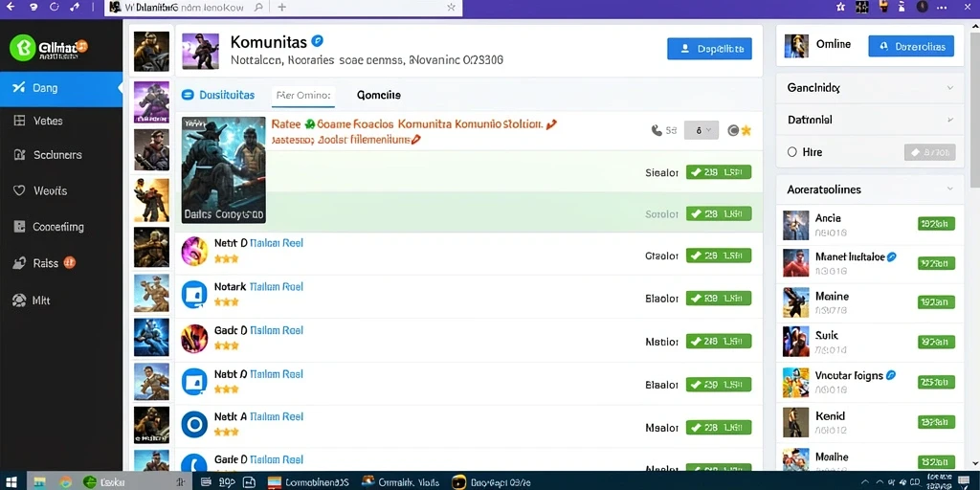Open a new browser tab with plus
This screenshot has width=980, height=490.
(282, 8)
